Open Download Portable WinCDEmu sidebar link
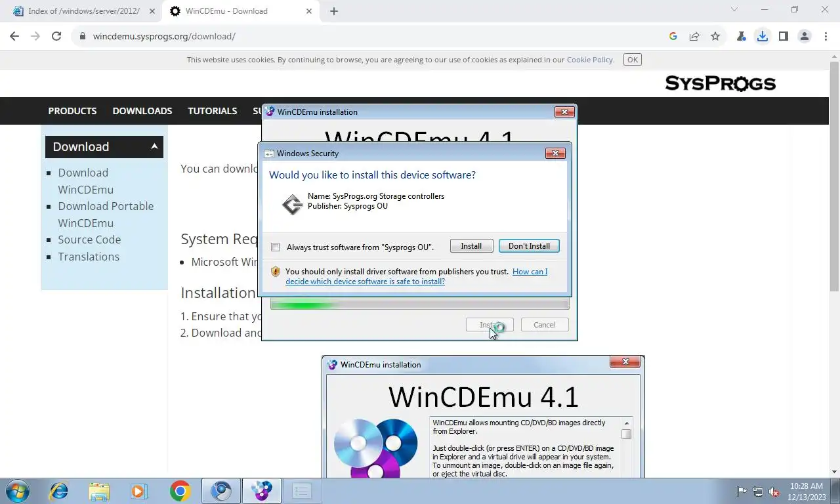This screenshot has height=504, width=840. pos(106,215)
